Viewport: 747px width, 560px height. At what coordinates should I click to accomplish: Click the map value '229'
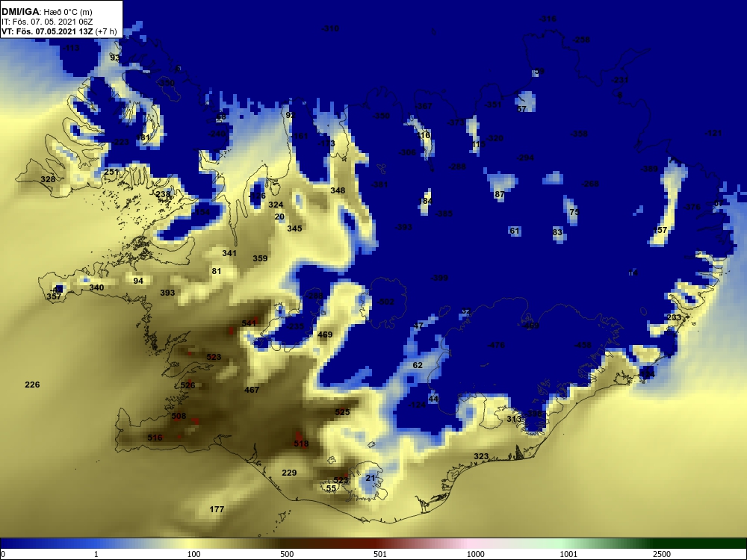point(289,473)
